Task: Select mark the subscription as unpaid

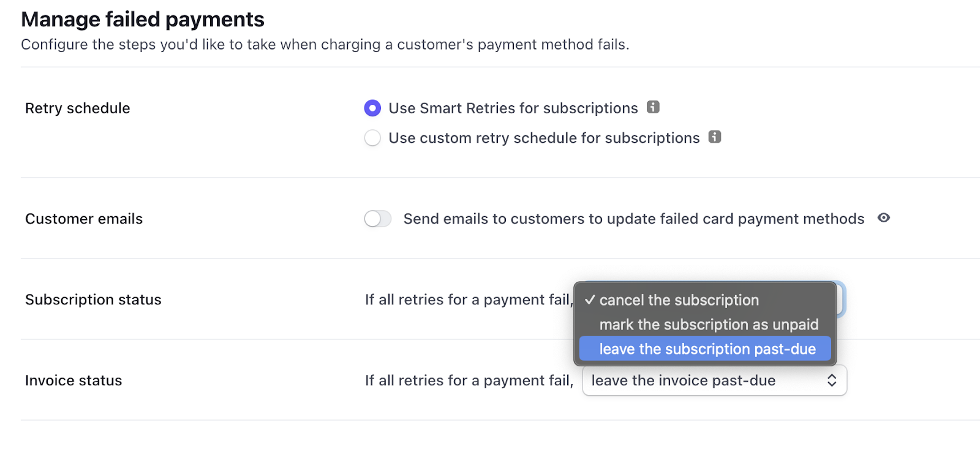Action: 709,324
